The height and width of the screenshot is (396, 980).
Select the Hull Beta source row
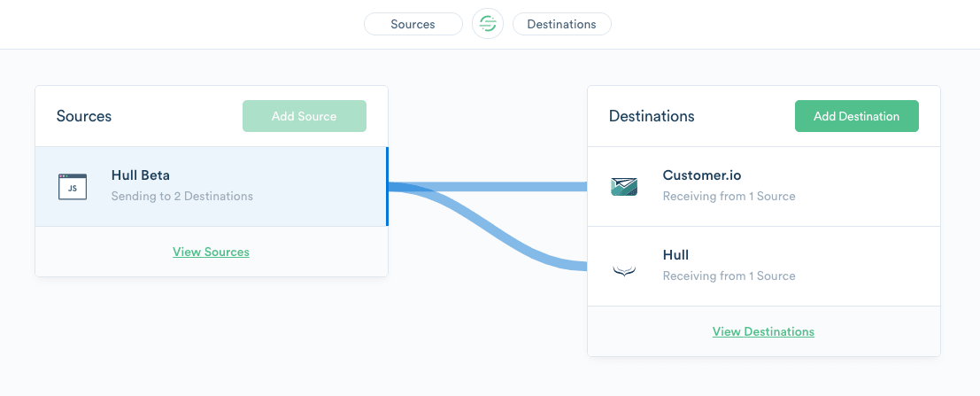coord(212,186)
